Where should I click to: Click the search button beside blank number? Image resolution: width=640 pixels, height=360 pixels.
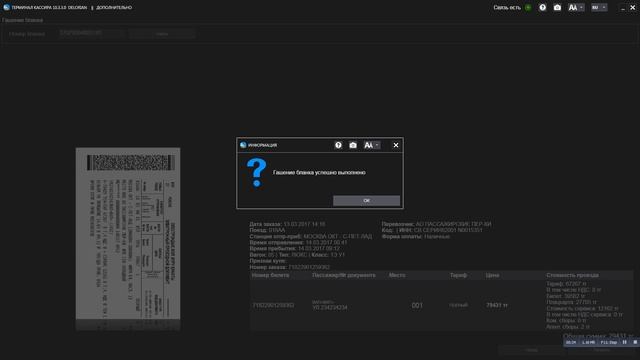[162, 33]
